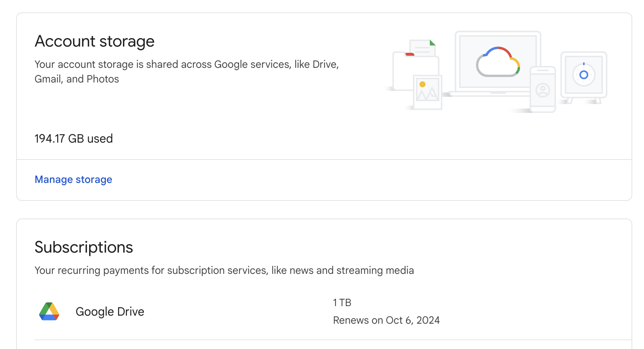The image size is (644, 349).
Task: Click the Renews on Oct 6, 2024 text
Action: (x=386, y=320)
